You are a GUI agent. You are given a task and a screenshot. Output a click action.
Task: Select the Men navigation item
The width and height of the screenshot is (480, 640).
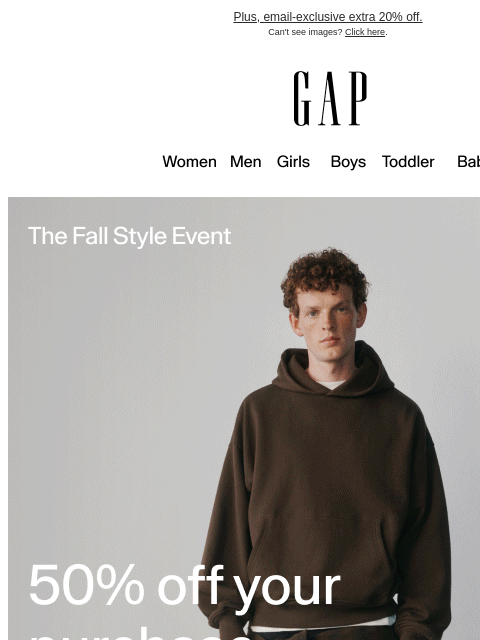pos(245,162)
